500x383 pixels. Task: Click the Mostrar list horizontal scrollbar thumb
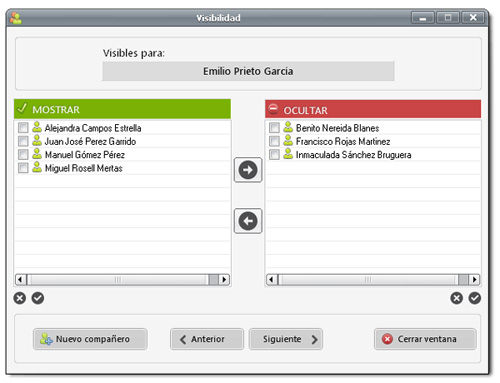point(118,279)
